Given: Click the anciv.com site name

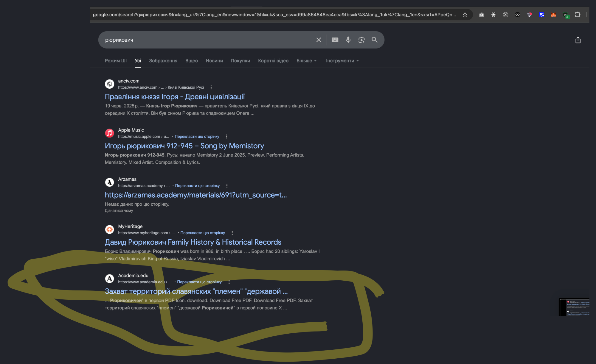Looking at the screenshot, I should [129, 81].
